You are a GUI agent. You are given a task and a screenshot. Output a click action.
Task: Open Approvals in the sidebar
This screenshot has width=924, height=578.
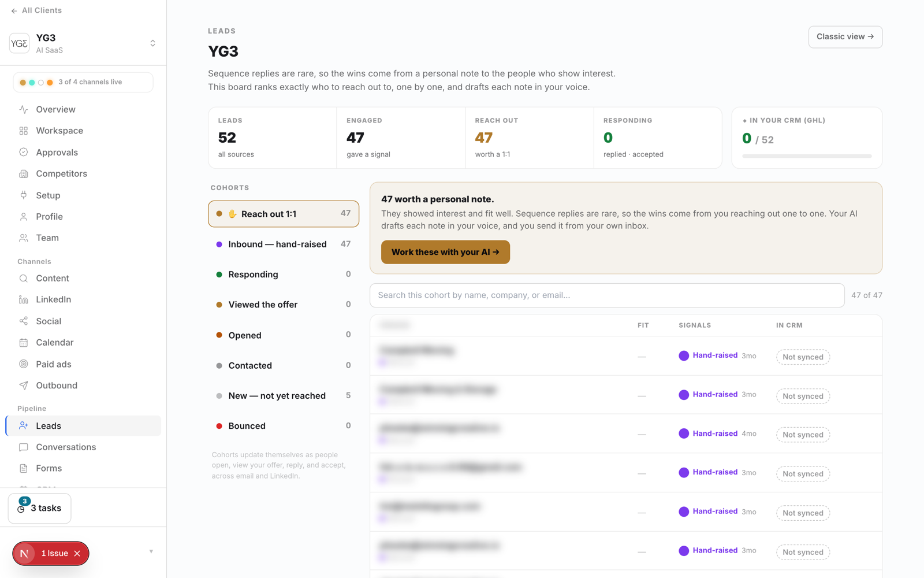pyautogui.click(x=83, y=152)
